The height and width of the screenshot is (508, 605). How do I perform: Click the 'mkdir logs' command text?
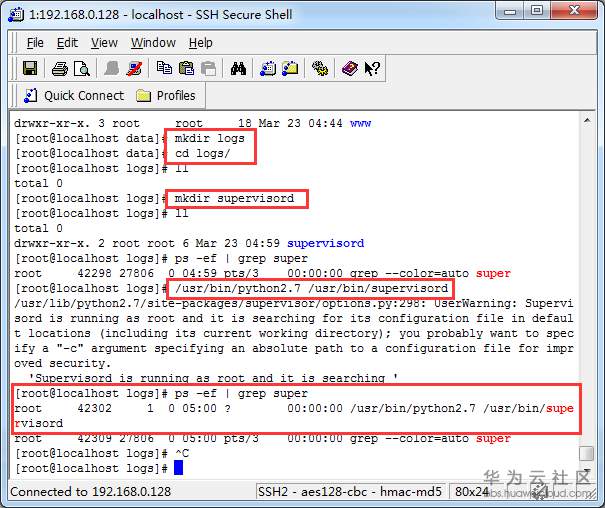pos(210,138)
